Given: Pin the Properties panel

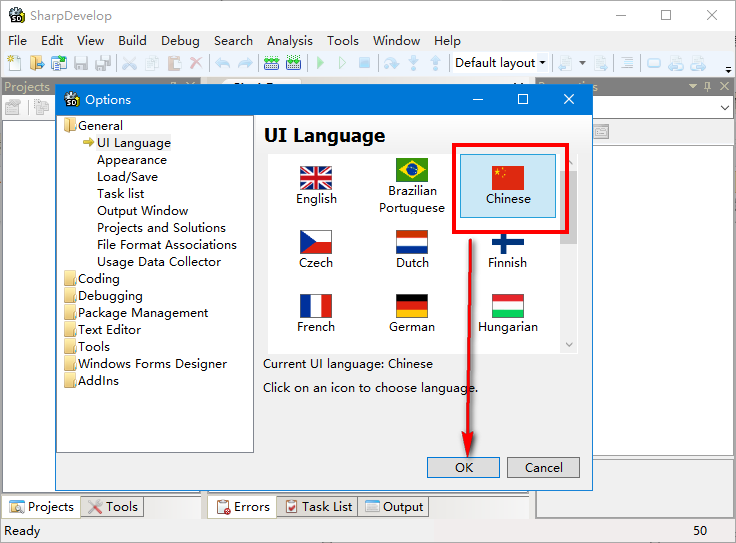Looking at the screenshot, I should point(707,86).
